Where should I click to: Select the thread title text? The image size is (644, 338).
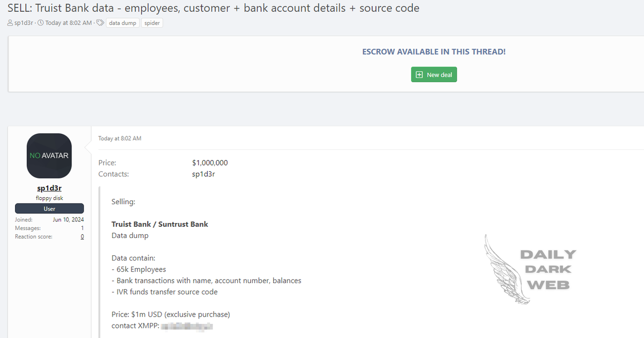(x=214, y=8)
